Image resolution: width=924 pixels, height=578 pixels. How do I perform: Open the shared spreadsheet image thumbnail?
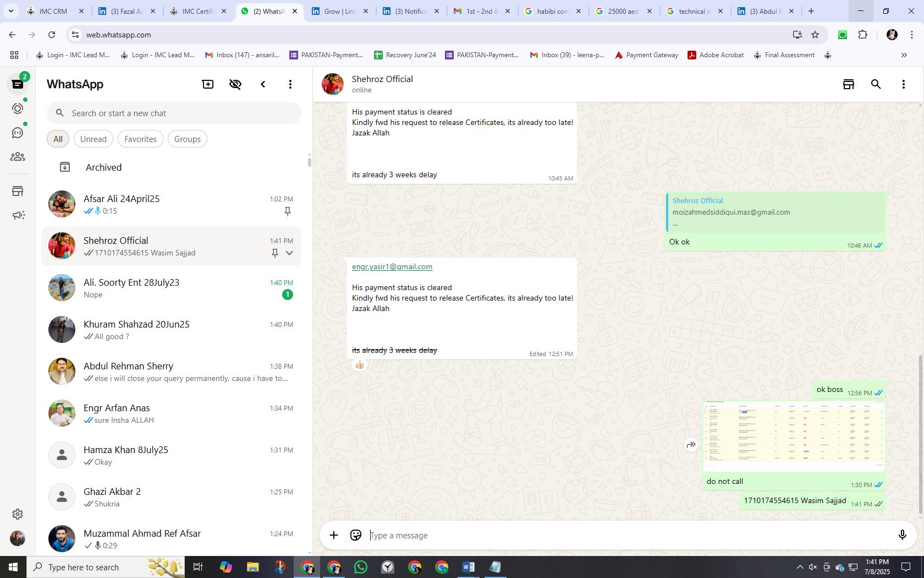[794, 437]
